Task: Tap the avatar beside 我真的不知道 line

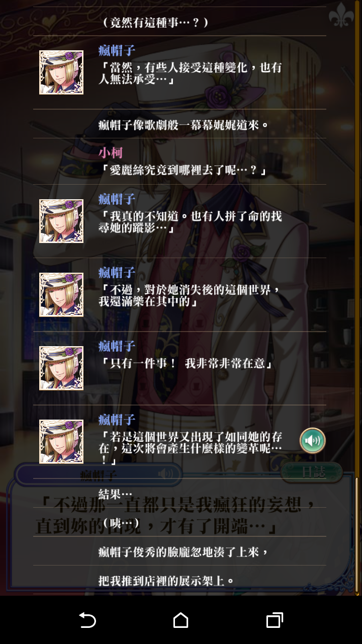Action: tap(61, 221)
